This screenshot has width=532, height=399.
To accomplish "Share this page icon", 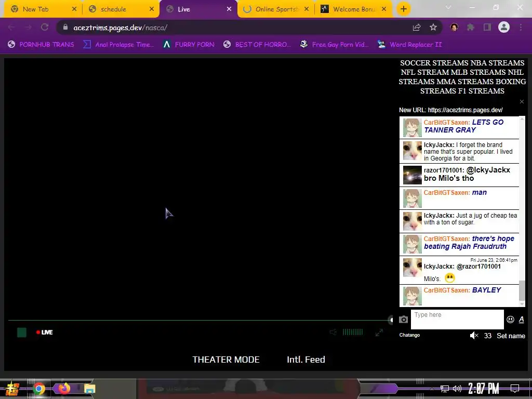I will pyautogui.click(x=417, y=28).
